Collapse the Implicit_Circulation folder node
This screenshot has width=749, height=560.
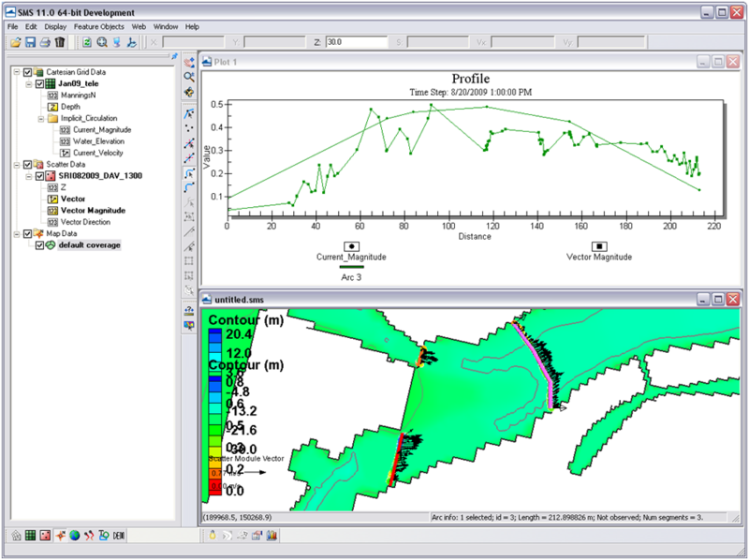click(x=41, y=119)
